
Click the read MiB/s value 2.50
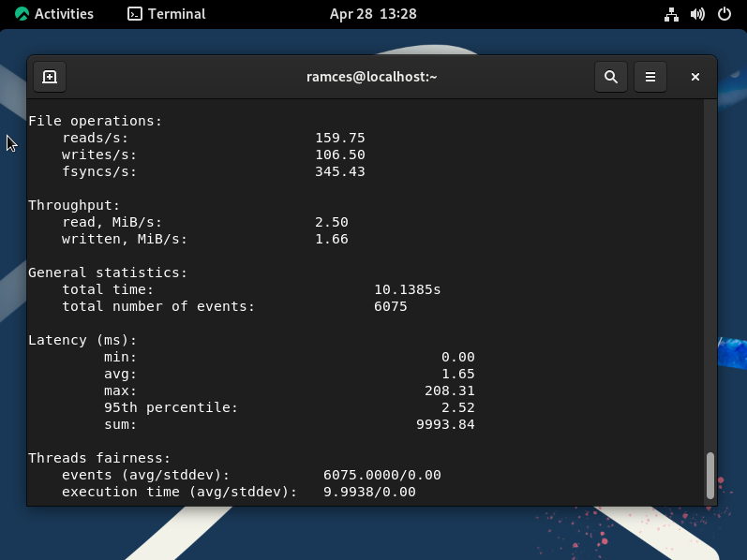tap(332, 222)
